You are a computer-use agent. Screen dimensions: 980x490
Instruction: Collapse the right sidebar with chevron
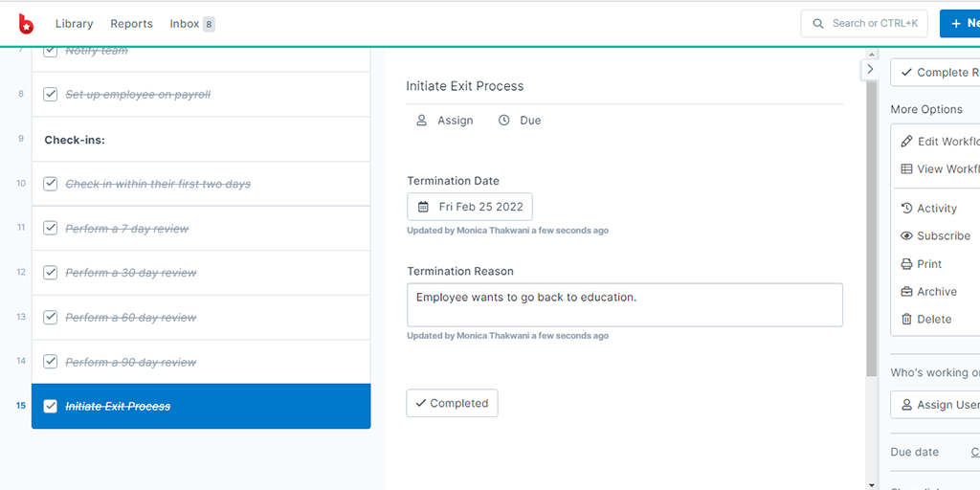point(870,69)
